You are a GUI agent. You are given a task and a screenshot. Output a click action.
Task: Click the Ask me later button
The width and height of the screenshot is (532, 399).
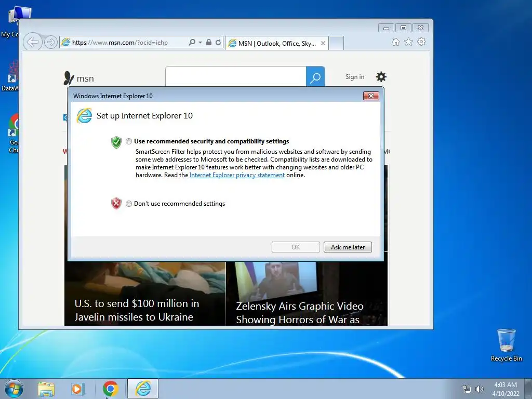click(348, 247)
